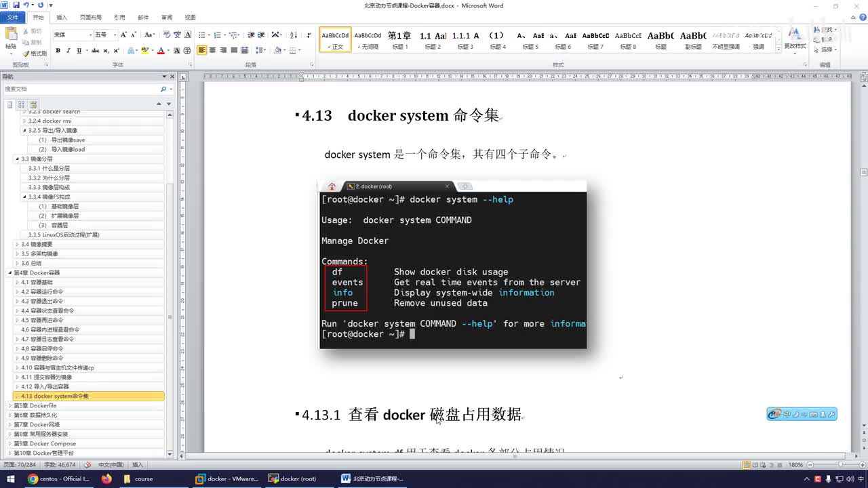Open the docker VMware taskbar item
868x488 pixels.
coord(227,479)
